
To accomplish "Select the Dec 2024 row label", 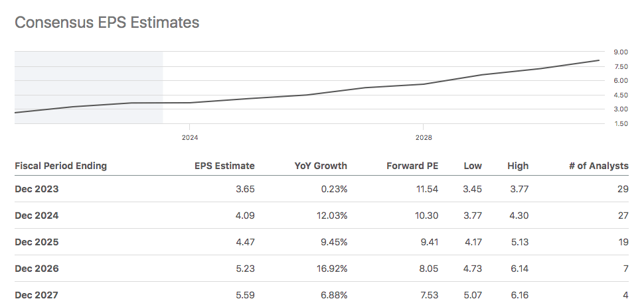I will tap(37, 215).
